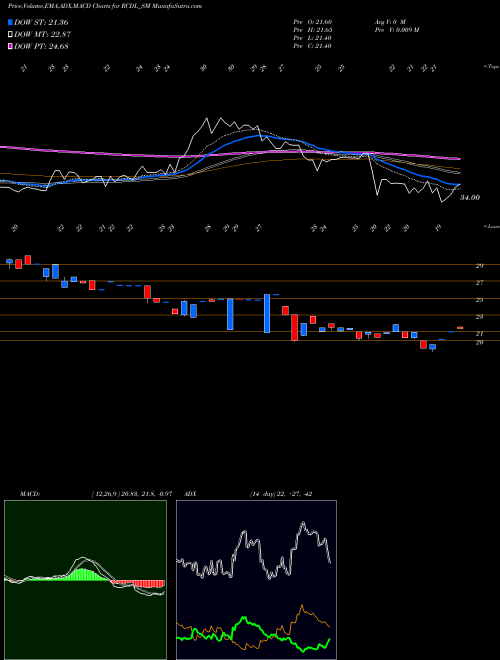The width and height of the screenshot is (500, 660).
Task: Click the ADX '(14 day) 22, +27, -42' values
Action: tap(280, 494)
